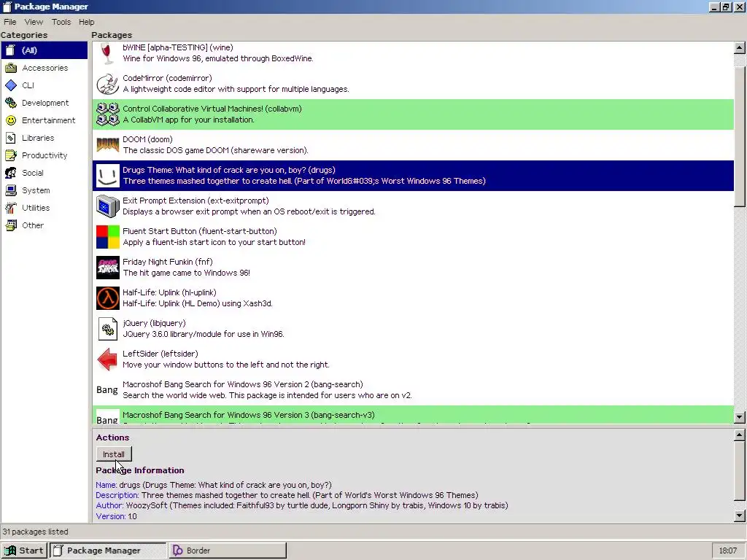The height and width of the screenshot is (560, 747).
Task: Click the bWINE wine glass icon
Action: pos(108,52)
